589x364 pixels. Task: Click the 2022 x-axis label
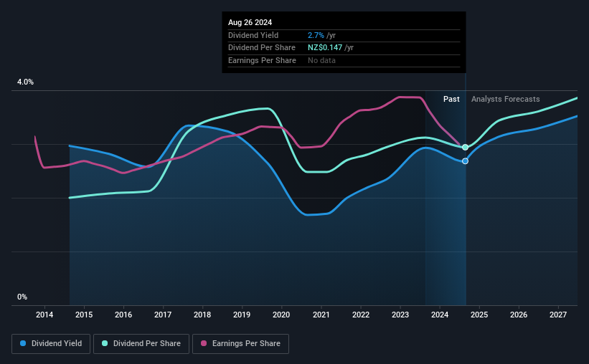(361, 315)
